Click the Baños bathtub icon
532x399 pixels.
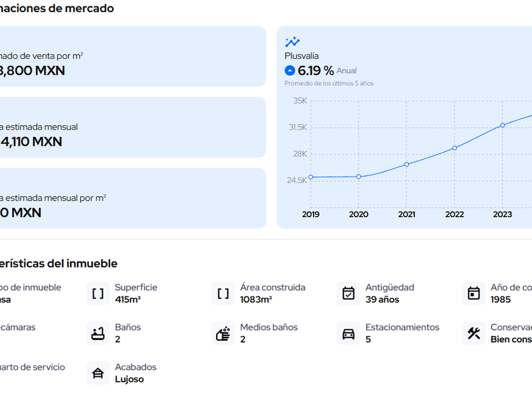[x=98, y=333]
